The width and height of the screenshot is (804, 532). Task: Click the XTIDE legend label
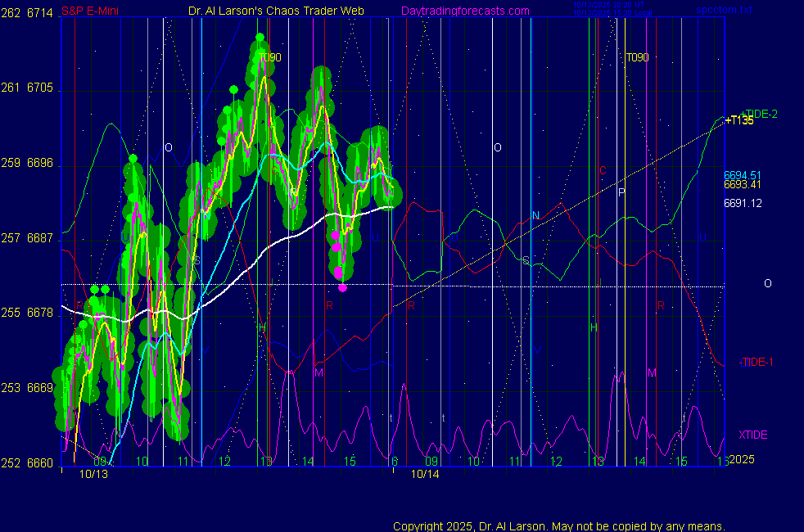(x=753, y=435)
